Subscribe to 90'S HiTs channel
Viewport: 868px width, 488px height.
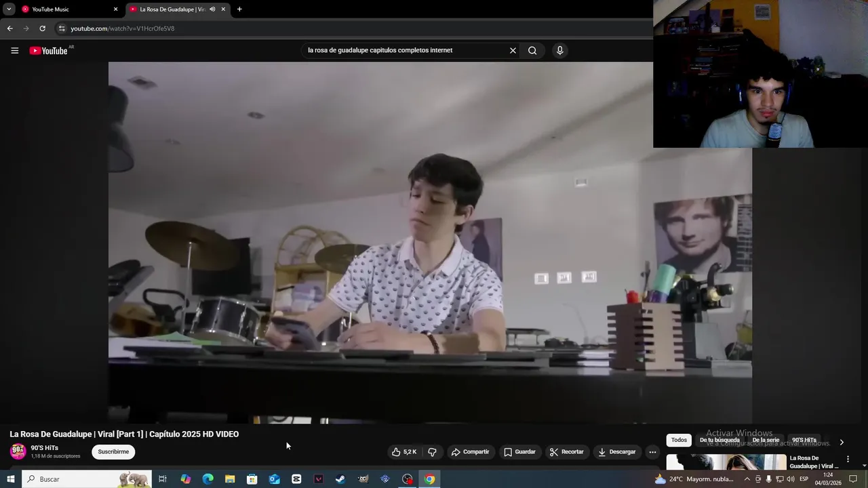[113, 452]
